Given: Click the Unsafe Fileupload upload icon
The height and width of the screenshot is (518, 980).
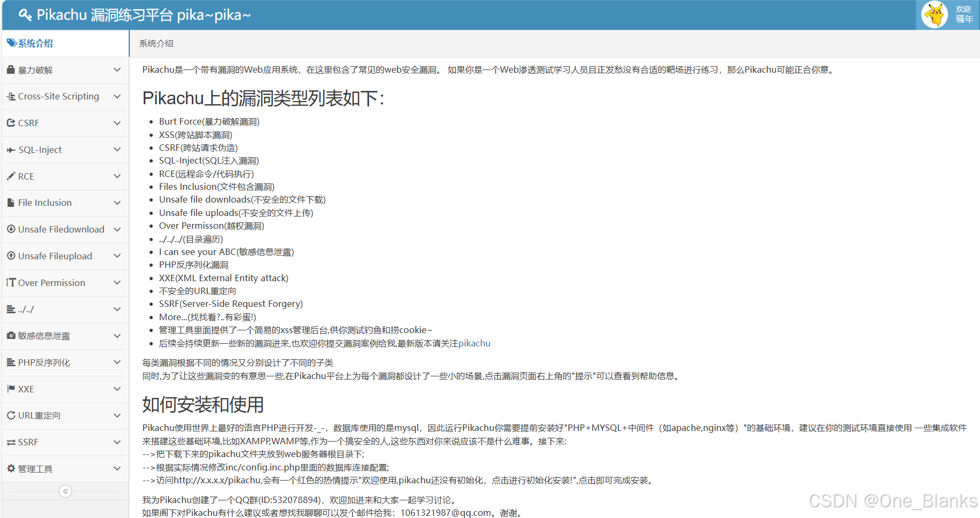Looking at the screenshot, I should [11, 256].
